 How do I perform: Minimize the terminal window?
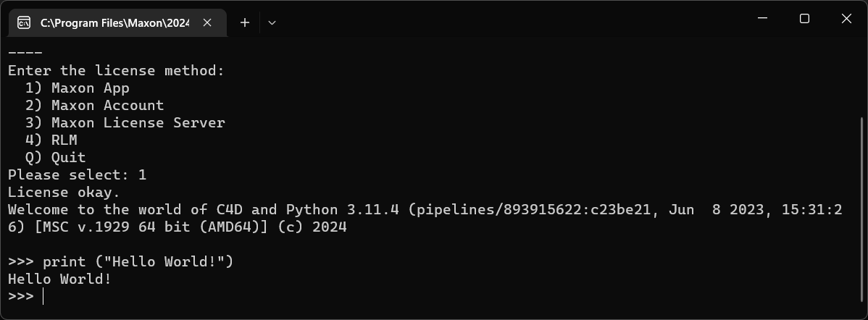point(762,19)
